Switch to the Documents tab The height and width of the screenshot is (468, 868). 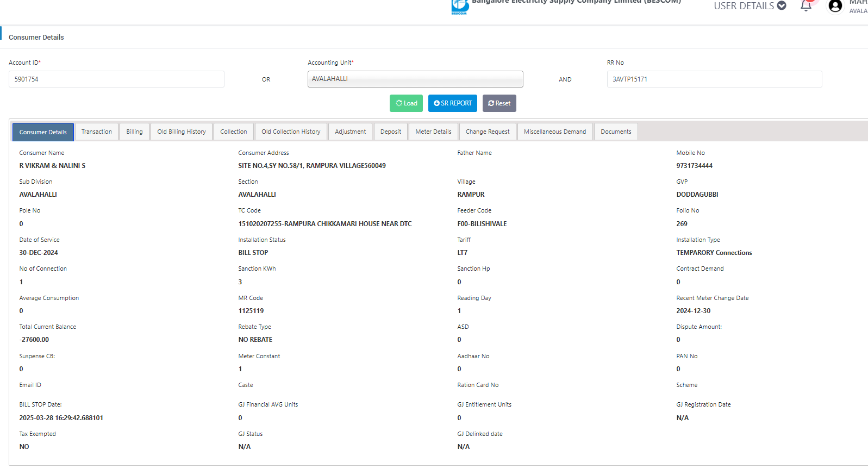click(x=616, y=132)
